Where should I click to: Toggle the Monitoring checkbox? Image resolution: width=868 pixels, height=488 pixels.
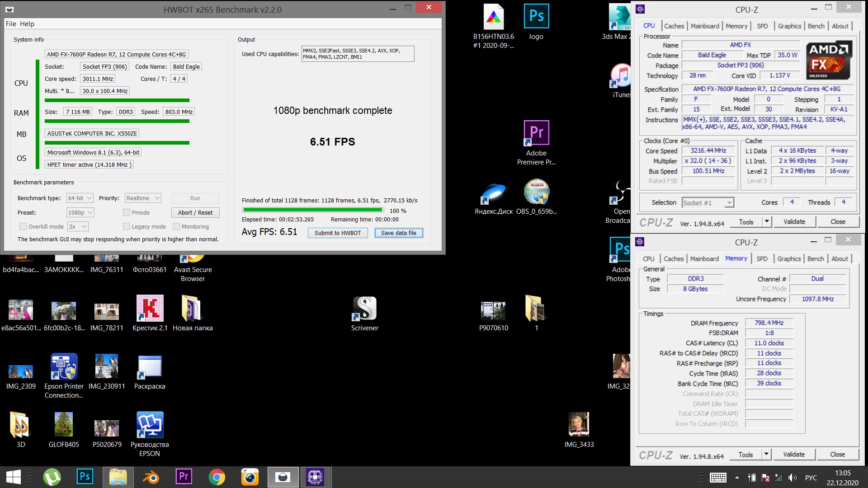coord(176,226)
